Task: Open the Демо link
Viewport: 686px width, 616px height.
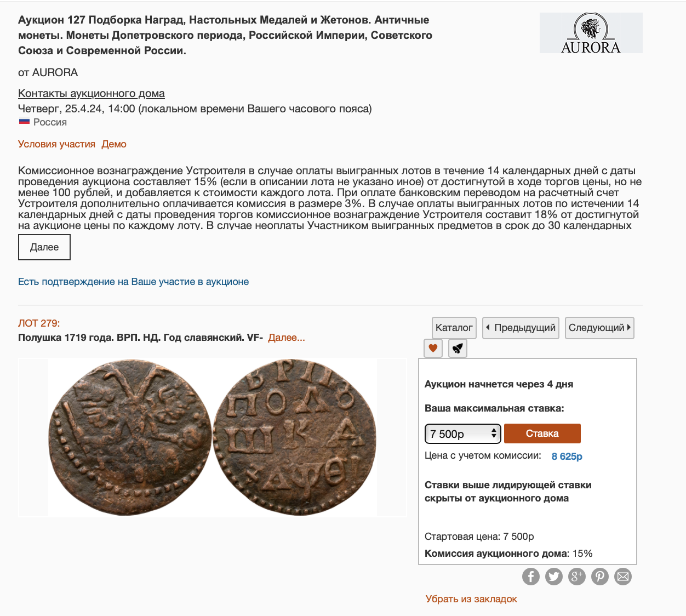Action: [x=114, y=144]
